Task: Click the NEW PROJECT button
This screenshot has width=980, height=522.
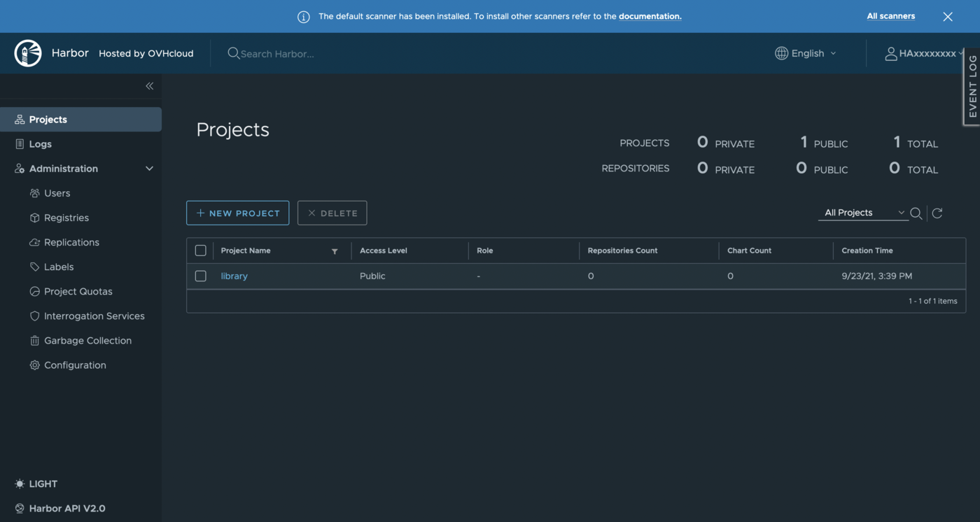Action: 237,213
